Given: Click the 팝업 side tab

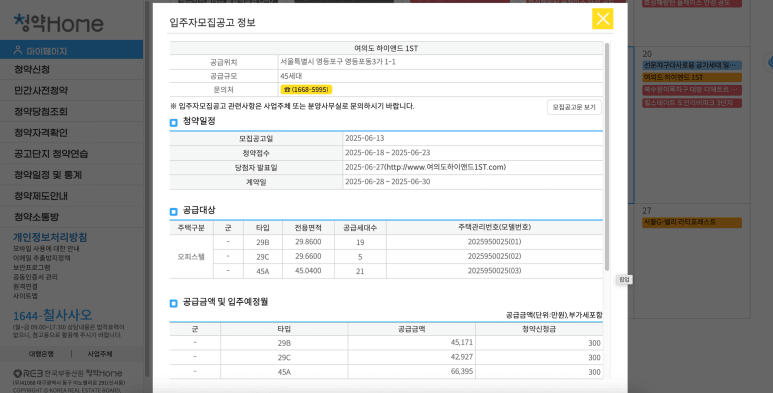Looking at the screenshot, I should (625, 280).
